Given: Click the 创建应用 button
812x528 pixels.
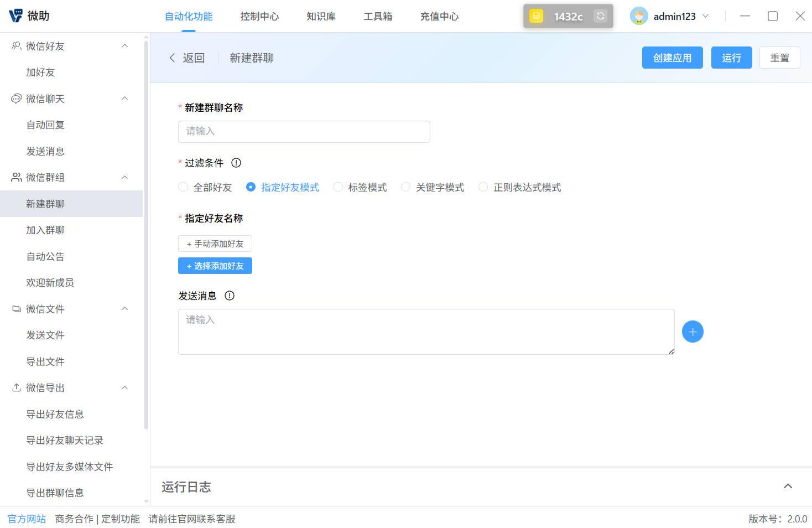Looking at the screenshot, I should tap(672, 57).
